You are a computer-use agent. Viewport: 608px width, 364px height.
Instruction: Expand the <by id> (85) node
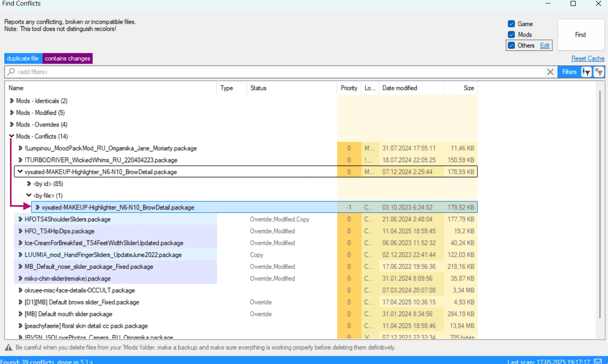click(x=29, y=184)
